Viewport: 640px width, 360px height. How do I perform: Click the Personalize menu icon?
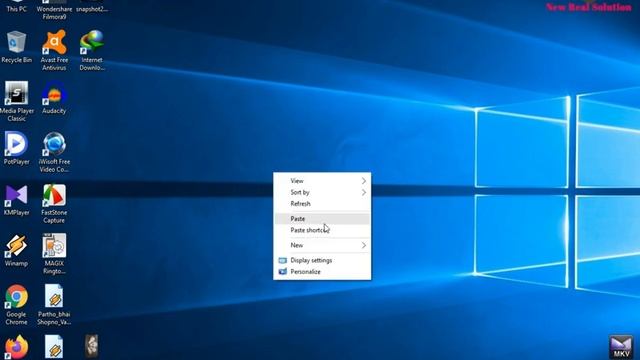click(x=282, y=271)
